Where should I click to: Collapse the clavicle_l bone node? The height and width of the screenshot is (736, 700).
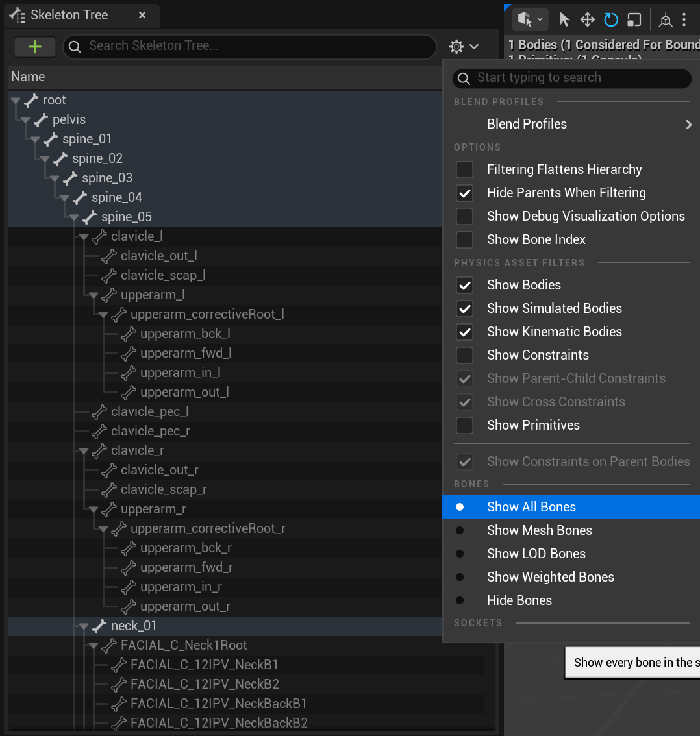click(x=84, y=237)
